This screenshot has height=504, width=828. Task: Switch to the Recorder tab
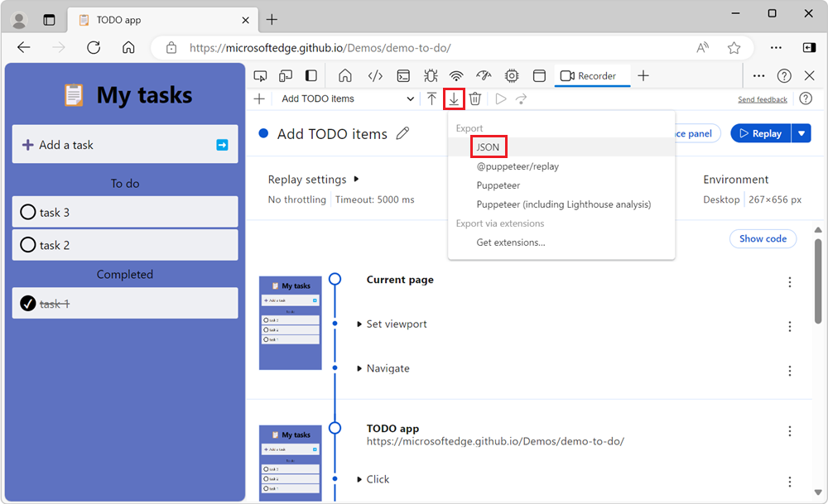592,75
